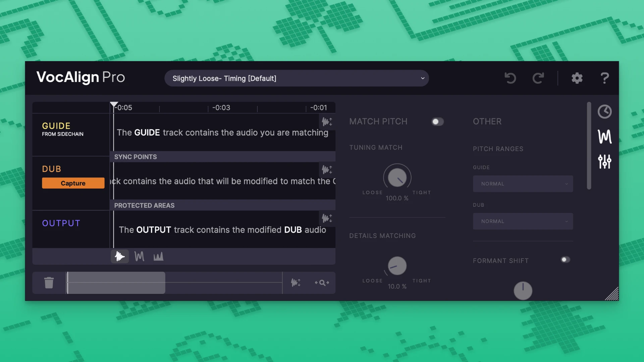Toggle the Match Pitch switch
The image size is (644, 362).
pyautogui.click(x=437, y=122)
